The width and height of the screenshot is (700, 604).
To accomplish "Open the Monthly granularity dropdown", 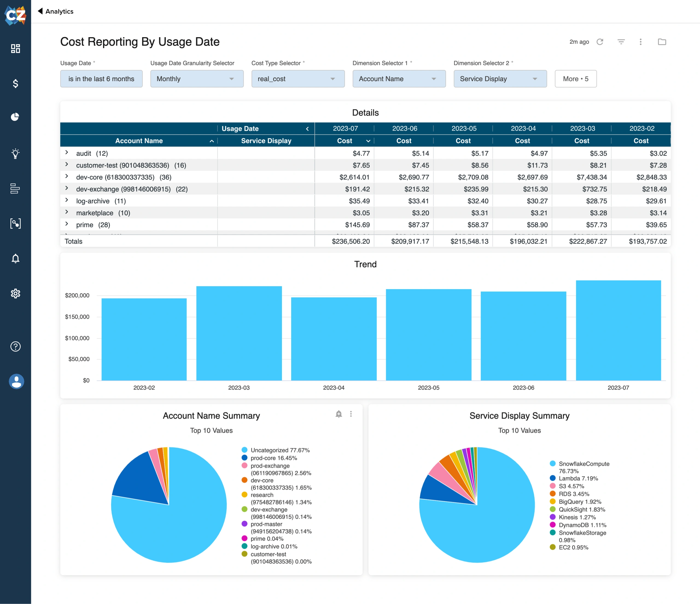I will tap(197, 79).
